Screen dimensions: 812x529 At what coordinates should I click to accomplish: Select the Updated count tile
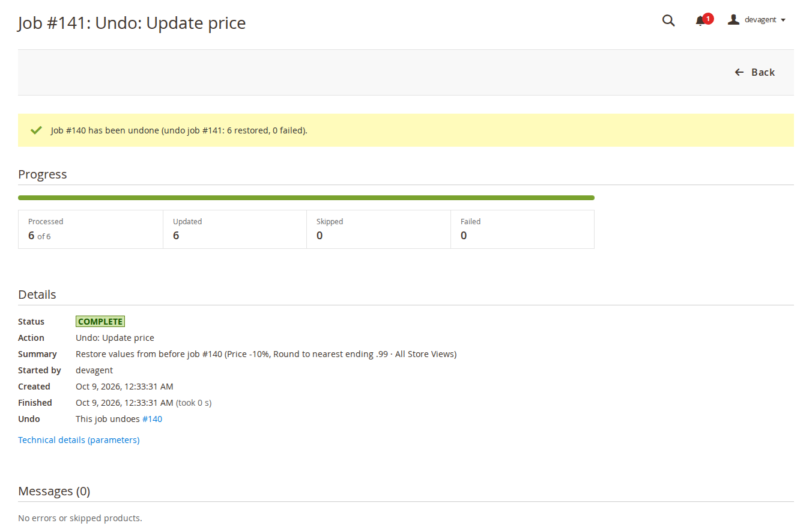point(235,229)
